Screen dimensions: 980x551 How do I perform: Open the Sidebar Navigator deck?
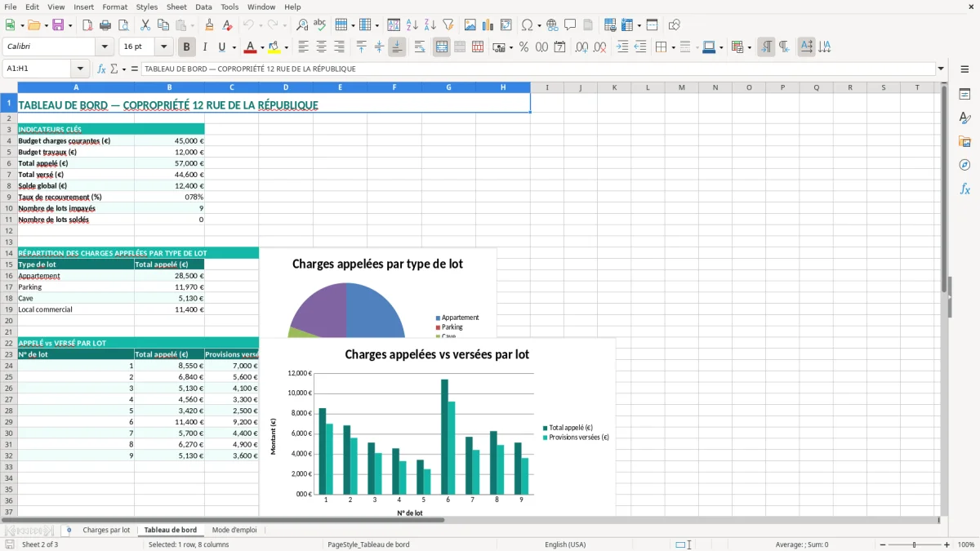(x=964, y=166)
